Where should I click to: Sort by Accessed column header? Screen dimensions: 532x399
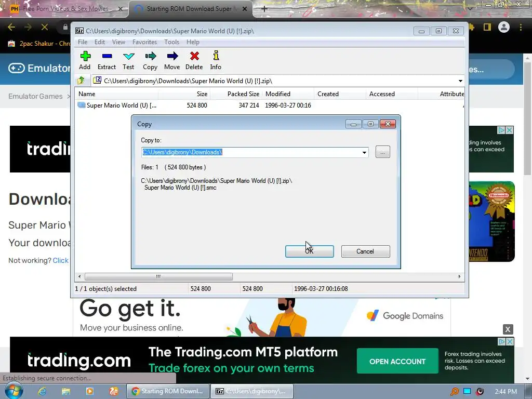(392, 94)
